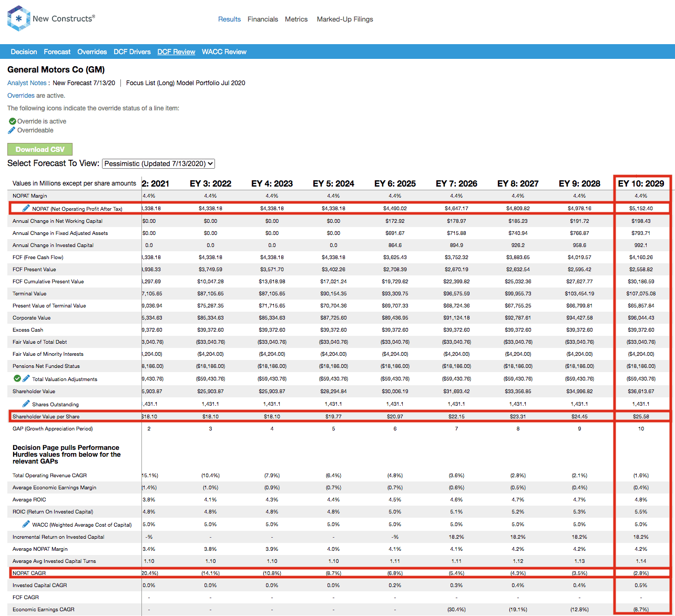Image resolution: width=675 pixels, height=616 pixels.
Task: Click the New Constructs hexagon logo
Action: 18,18
